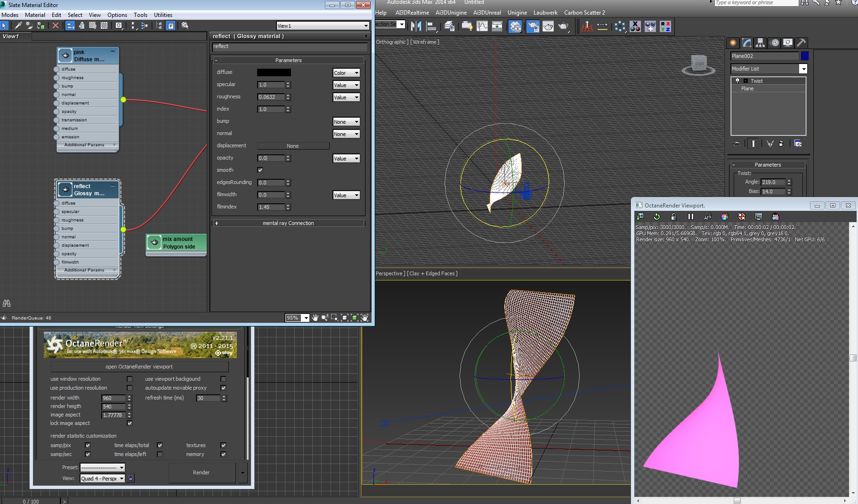Click the Render button
Image resolution: width=858 pixels, height=504 pixels.
click(202, 472)
